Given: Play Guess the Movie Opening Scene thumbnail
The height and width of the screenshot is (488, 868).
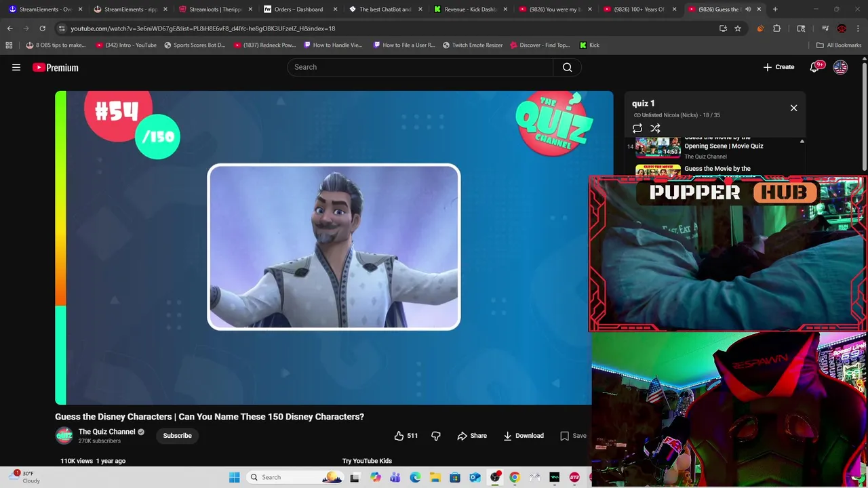Looking at the screenshot, I should (658, 148).
